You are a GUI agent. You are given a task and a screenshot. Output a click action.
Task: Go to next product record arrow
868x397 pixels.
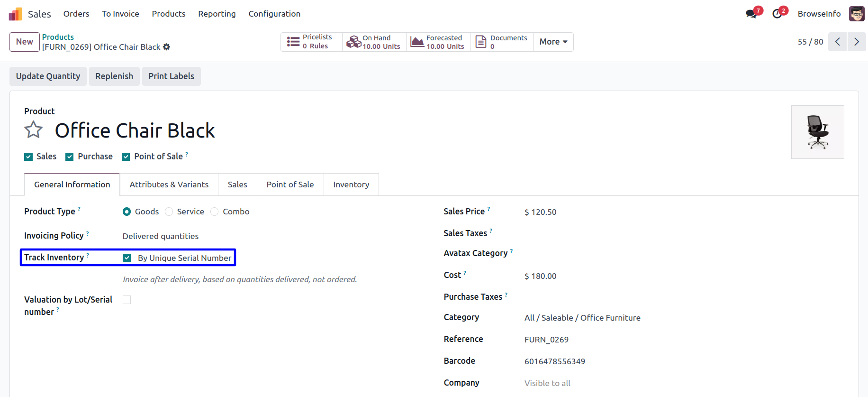pos(856,42)
